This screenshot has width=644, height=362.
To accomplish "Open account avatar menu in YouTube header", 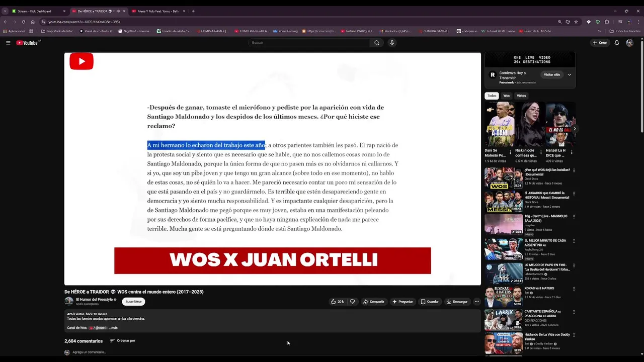I will pyautogui.click(x=629, y=43).
